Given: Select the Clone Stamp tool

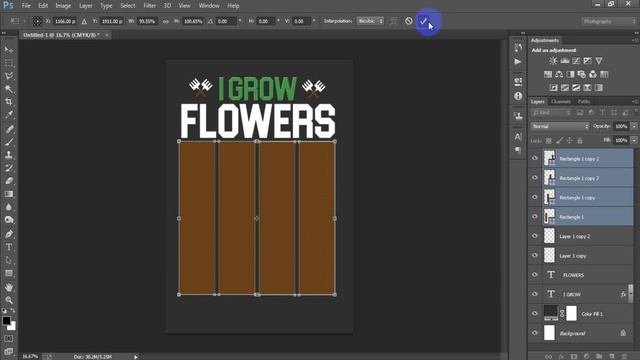Looking at the screenshot, I should [x=9, y=155].
